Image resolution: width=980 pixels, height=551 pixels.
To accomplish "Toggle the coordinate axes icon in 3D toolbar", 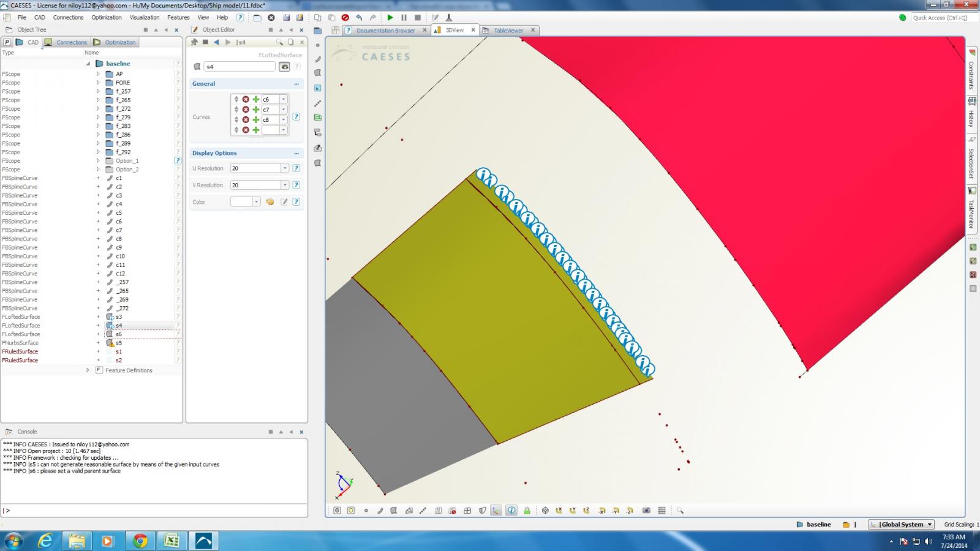I will (x=496, y=510).
